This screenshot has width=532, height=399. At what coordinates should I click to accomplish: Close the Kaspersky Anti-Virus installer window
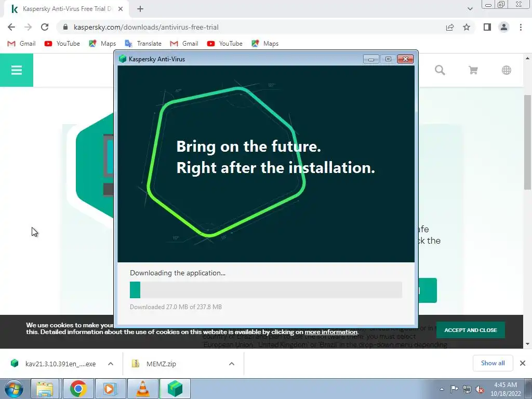405,59
